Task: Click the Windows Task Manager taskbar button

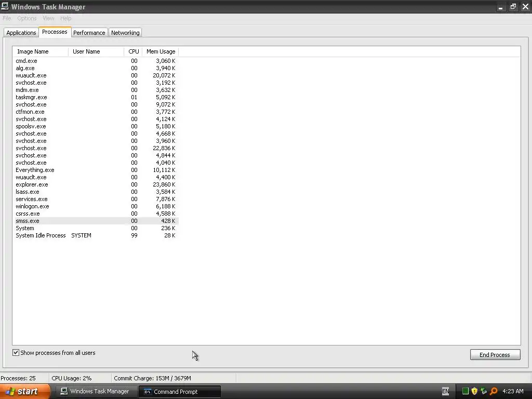Action: [x=95, y=392]
